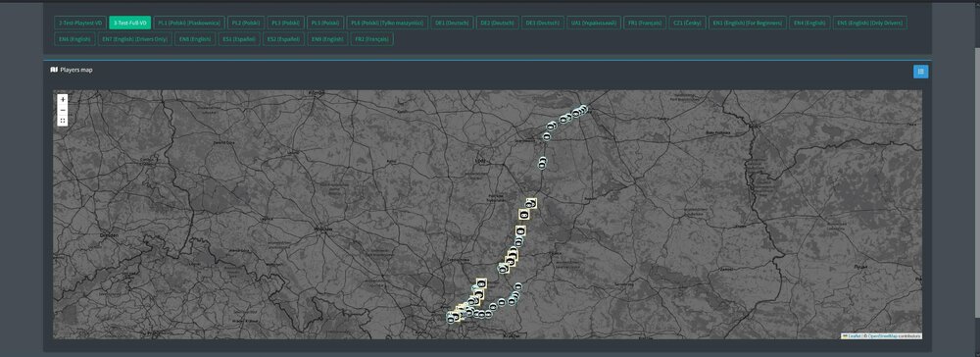This screenshot has height=357, width=980.
Task: Open PL4 (Polski) [Tylko maszyniści] server
Action: pos(387,23)
